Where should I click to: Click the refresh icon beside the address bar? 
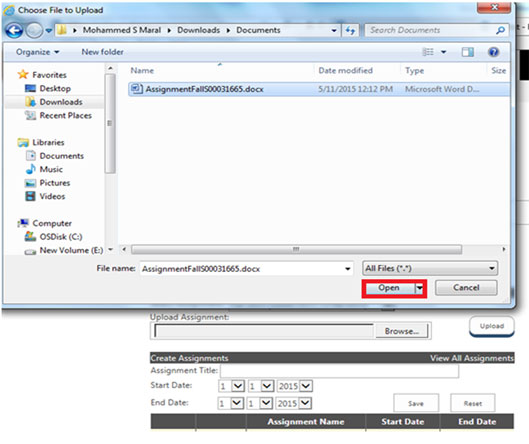350,31
